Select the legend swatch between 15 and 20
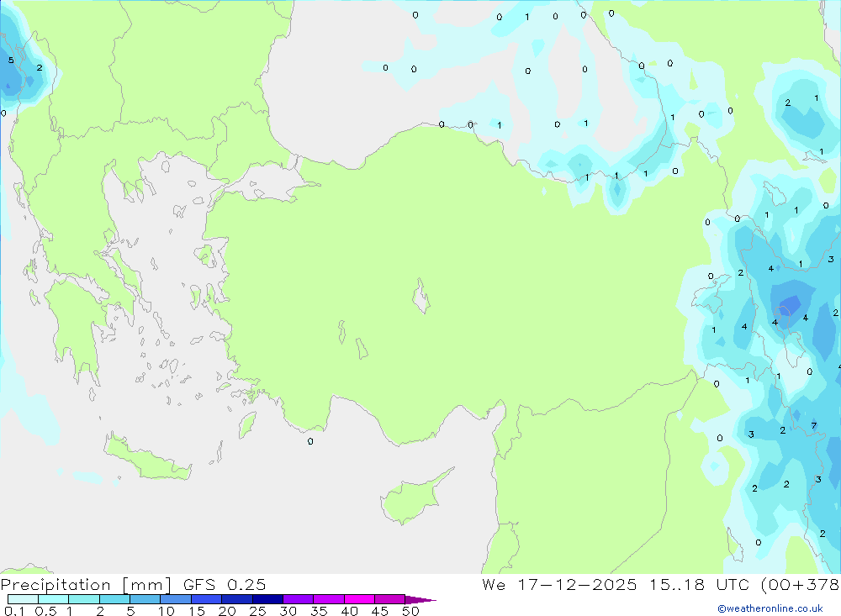Viewport: 841px width, 616px height. click(206, 599)
